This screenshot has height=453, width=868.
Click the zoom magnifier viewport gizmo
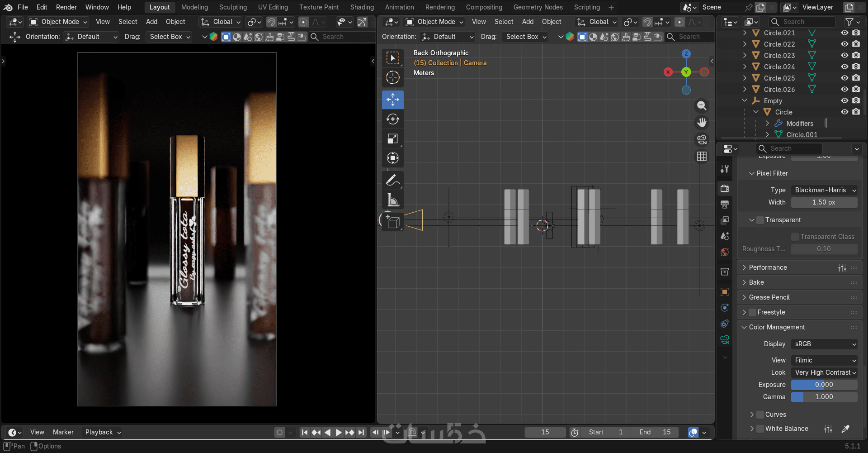coord(702,105)
